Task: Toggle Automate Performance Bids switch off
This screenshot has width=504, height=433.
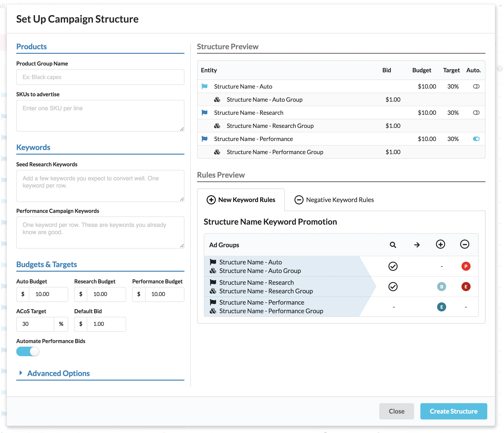Action: 28,351
